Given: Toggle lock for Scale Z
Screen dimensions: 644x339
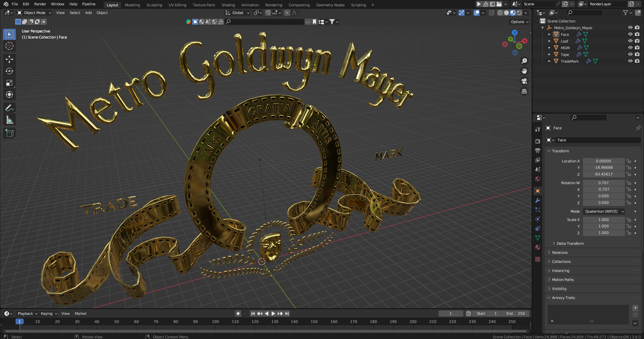Looking at the screenshot, I should (x=629, y=233).
